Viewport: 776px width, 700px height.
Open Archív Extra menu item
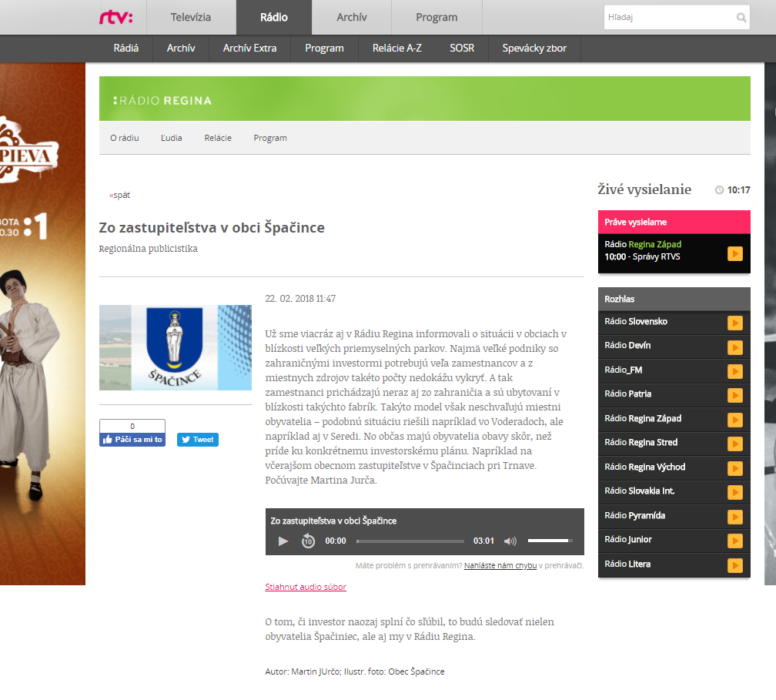[249, 49]
